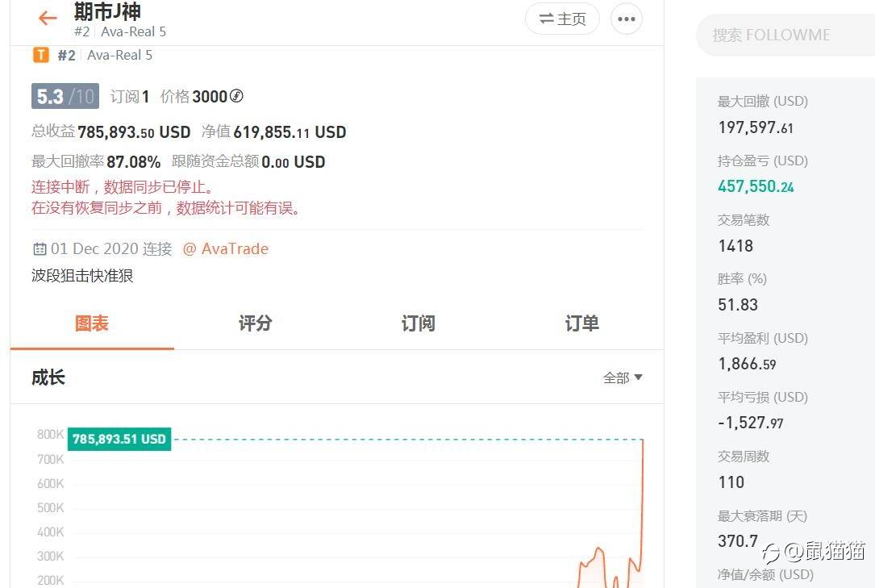Click the 订阅 1 subscriber count

(x=130, y=97)
